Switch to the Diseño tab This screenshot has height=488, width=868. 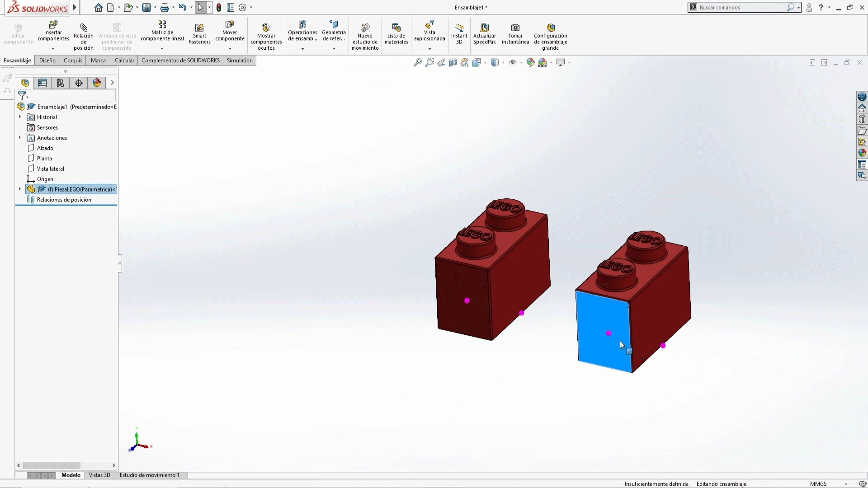pyautogui.click(x=47, y=61)
